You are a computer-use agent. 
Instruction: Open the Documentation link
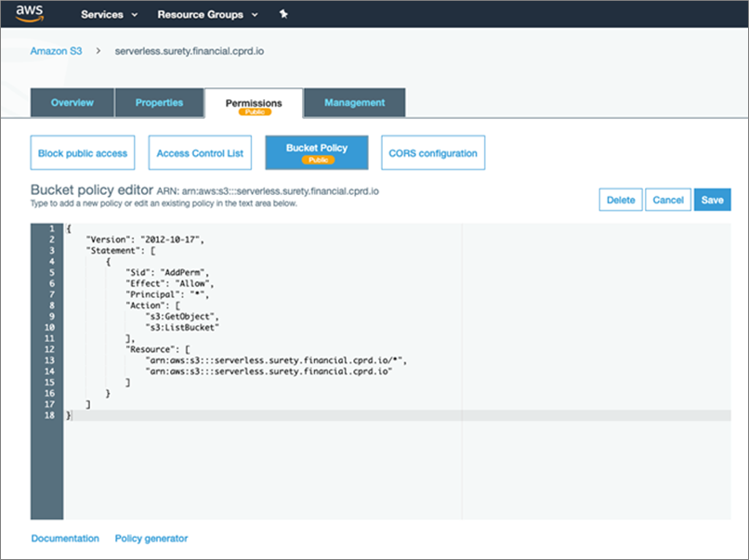coord(65,539)
